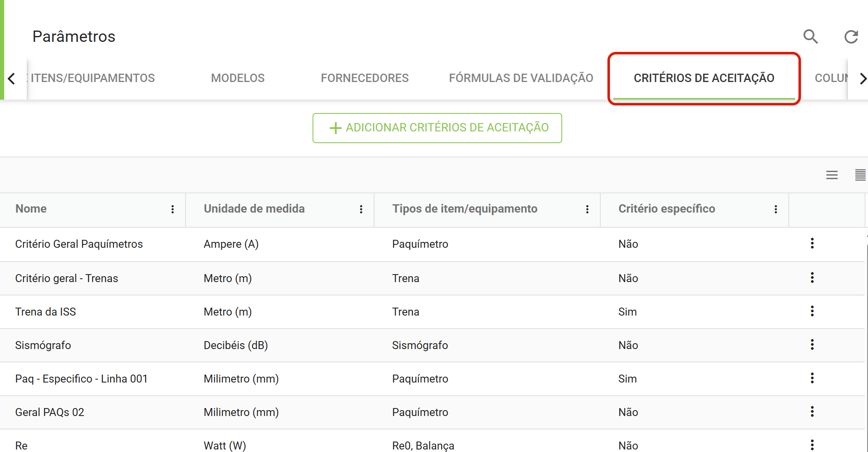Screen dimensions: 868x452
Task: Click Adicionar Critérios de Aceitação button
Action: [x=437, y=128]
